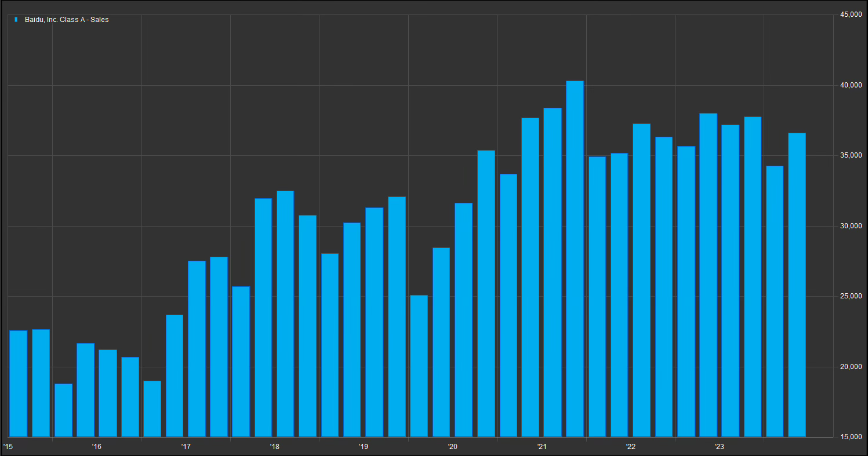Click the 45,000 y-axis label

851,14
